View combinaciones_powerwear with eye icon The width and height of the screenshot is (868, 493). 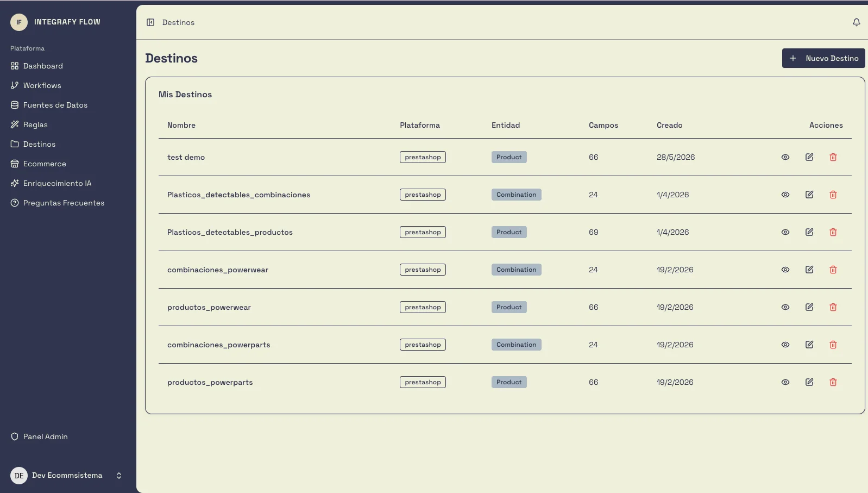pyautogui.click(x=785, y=270)
